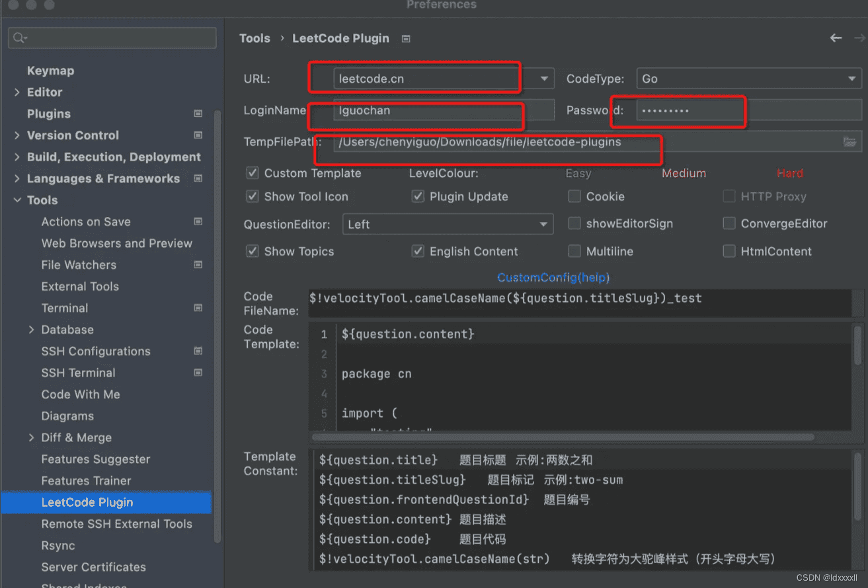This screenshot has height=588, width=868.
Task: Toggle the Show Tool Icon checkbox
Action: (x=253, y=196)
